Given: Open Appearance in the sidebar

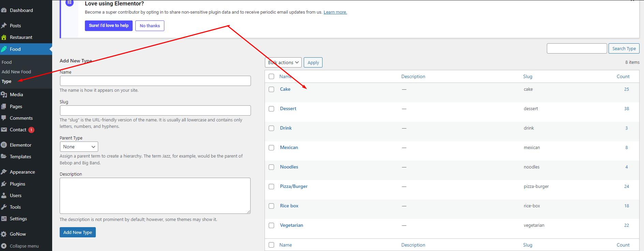Looking at the screenshot, I should [x=23, y=172].
